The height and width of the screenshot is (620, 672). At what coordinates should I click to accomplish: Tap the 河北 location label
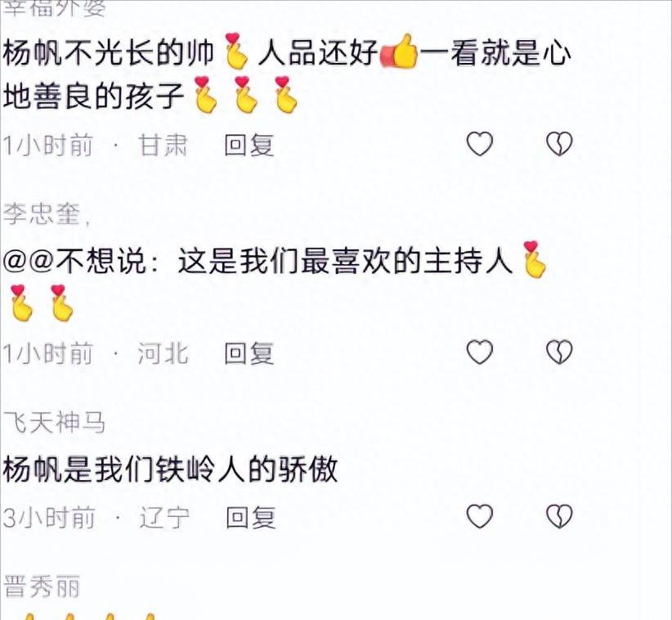tap(163, 353)
